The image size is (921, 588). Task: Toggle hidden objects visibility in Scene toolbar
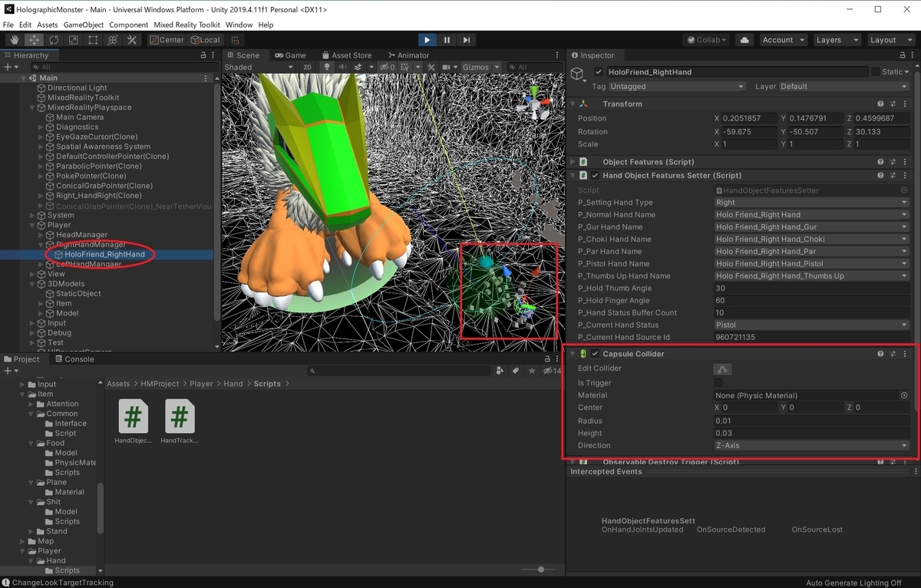pyautogui.click(x=389, y=68)
